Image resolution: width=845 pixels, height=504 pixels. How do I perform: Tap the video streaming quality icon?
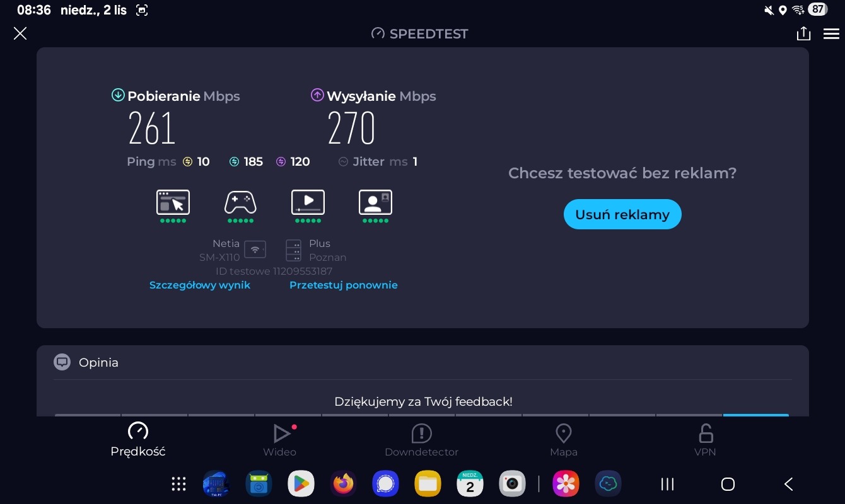pos(308,203)
